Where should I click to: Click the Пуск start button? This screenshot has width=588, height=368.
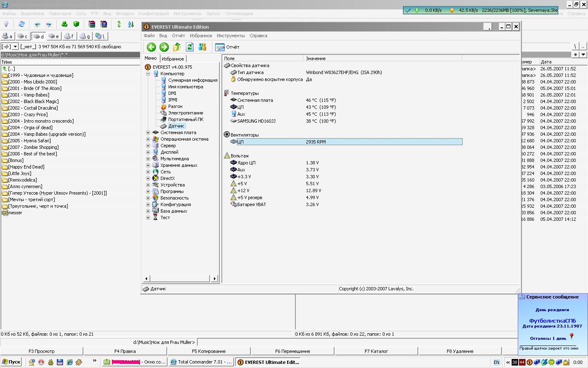click(11, 362)
